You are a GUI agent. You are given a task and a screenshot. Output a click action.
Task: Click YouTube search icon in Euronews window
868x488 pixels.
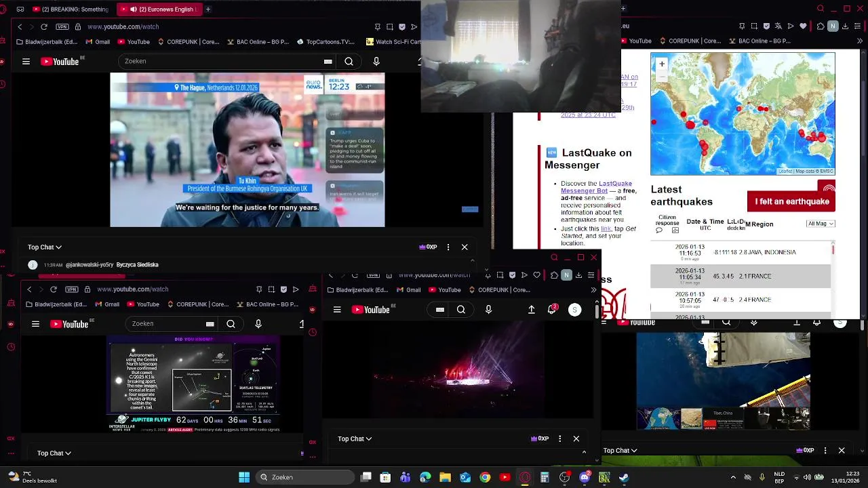(x=349, y=62)
